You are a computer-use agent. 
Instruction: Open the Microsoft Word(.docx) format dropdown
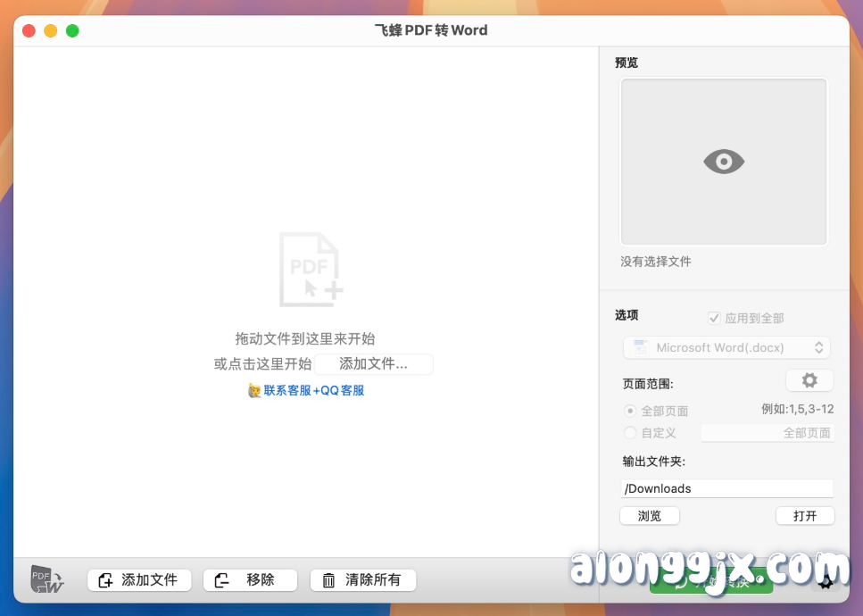point(726,347)
